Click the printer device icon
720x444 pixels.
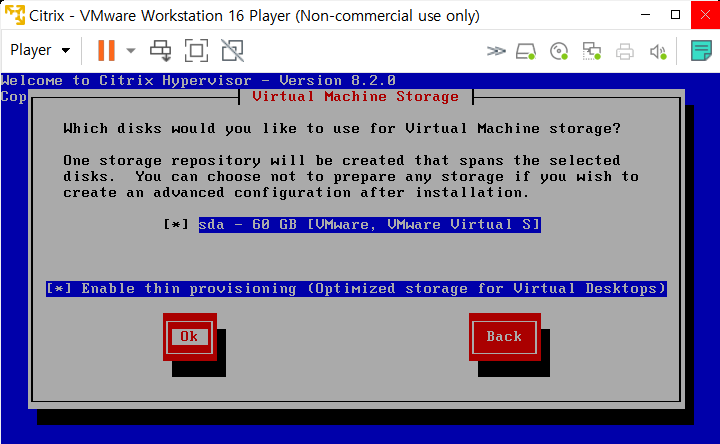point(624,51)
